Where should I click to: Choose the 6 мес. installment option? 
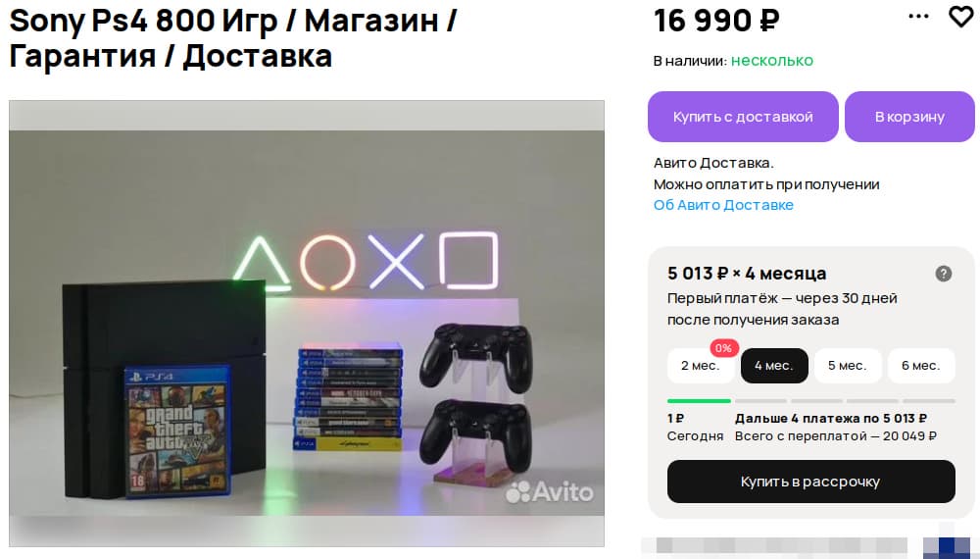tap(920, 366)
